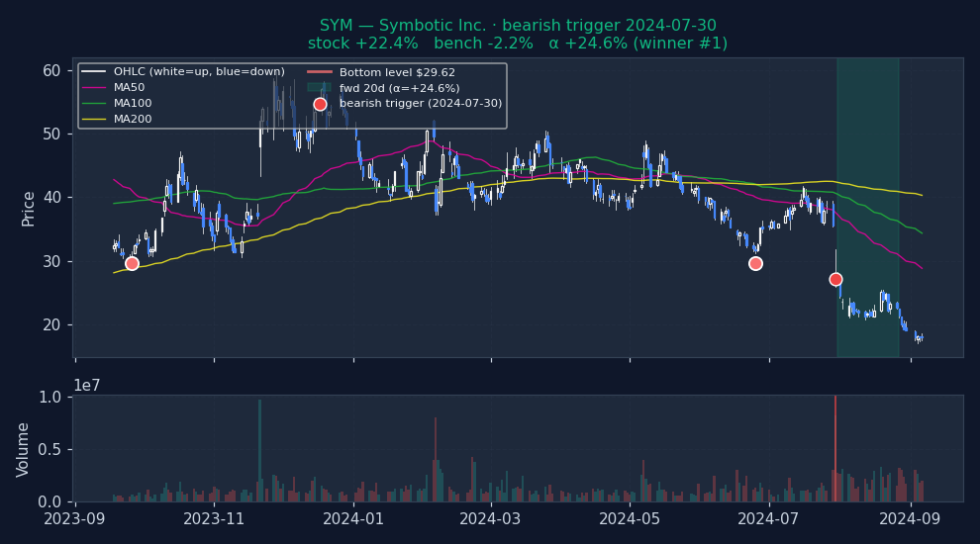
Task: Click the 2024-07 x-axis tick label
Action: tap(768, 517)
